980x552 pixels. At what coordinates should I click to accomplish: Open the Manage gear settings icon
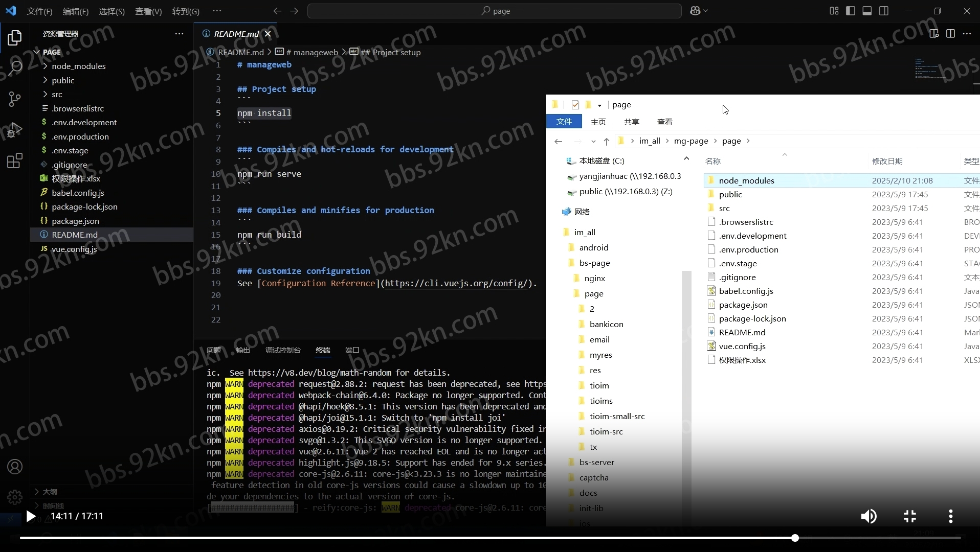[15, 496]
